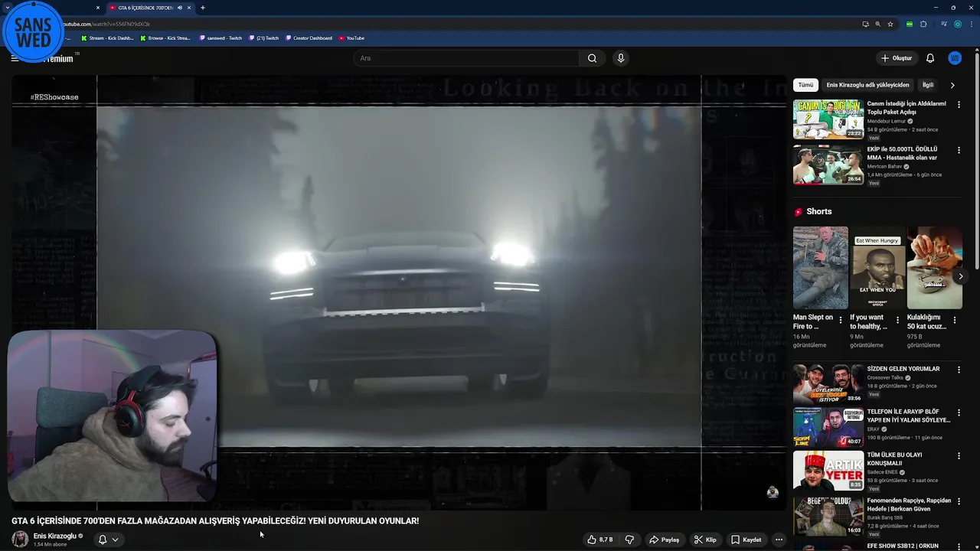Open options for 'TÜM ÜLKE BU OLAYI' video
Image resolution: width=980 pixels, height=551 pixels.
(959, 456)
